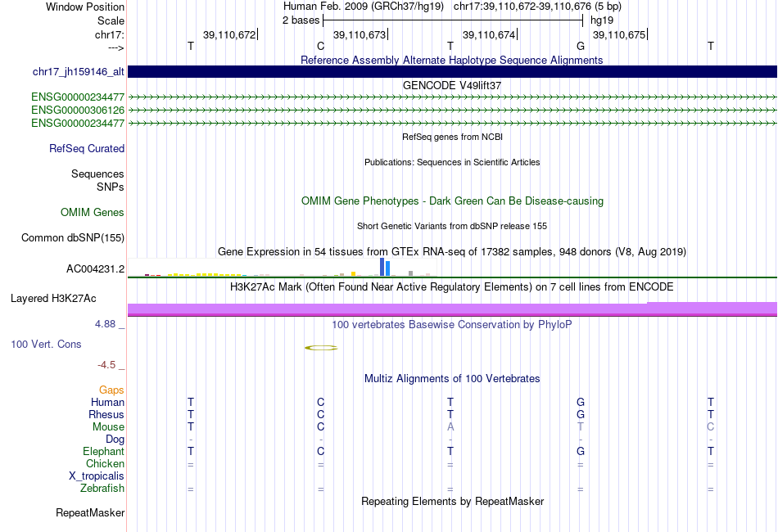Click Publications: Sequences in Scientific Articles title

pos(452,162)
